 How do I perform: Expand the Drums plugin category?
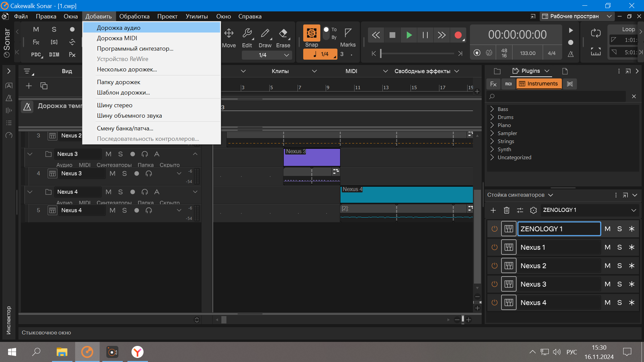pyautogui.click(x=492, y=117)
